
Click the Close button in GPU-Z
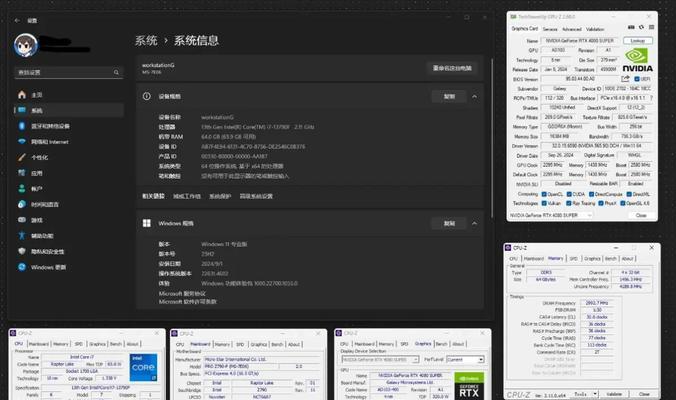pyautogui.click(x=641, y=215)
